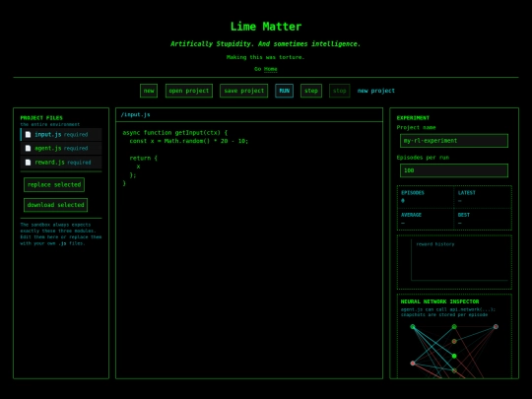The image size is (532, 399).
Task: Click the 'async function getInput(ctx)' code line
Action: [175, 133]
